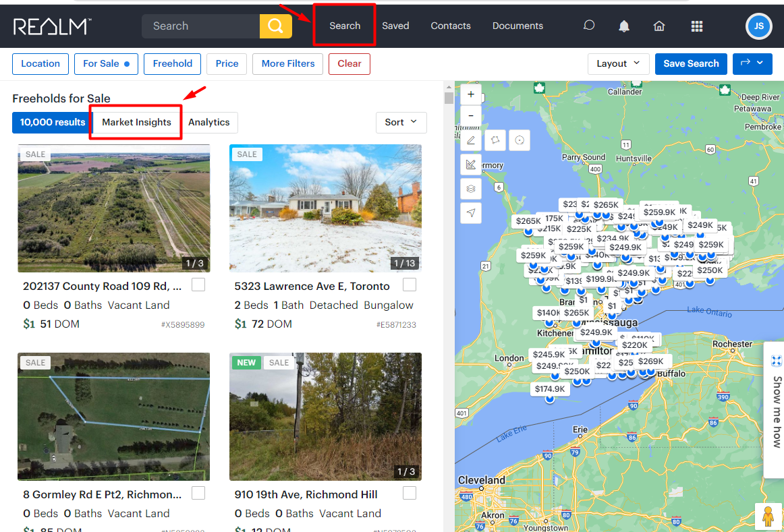Go to the Documents nav tab
This screenshot has width=784, height=532.
(517, 26)
